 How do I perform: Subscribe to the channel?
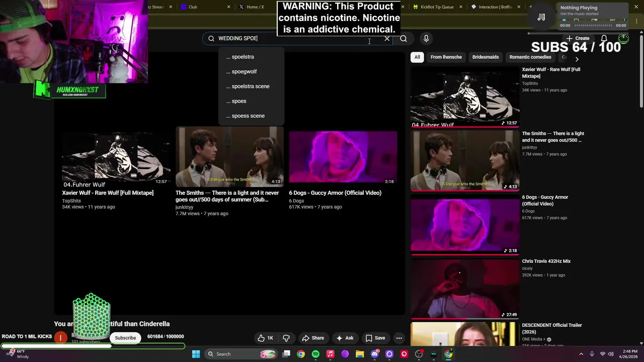coord(125,338)
